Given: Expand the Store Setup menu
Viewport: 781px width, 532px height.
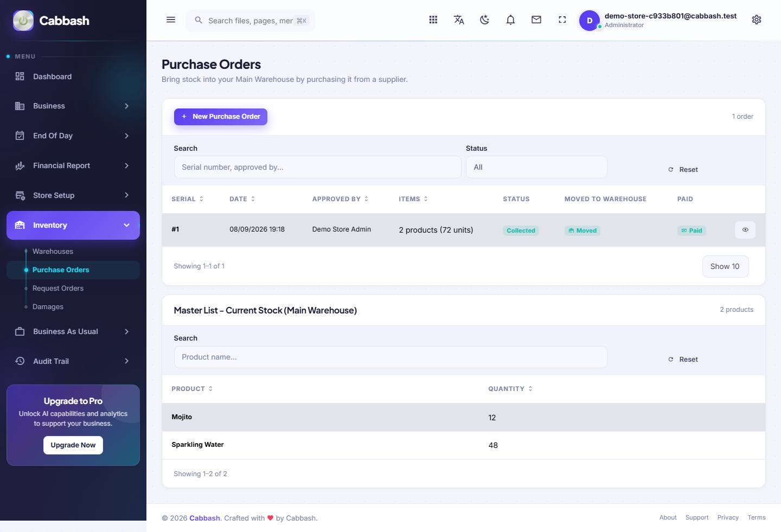Looking at the screenshot, I should (73, 195).
